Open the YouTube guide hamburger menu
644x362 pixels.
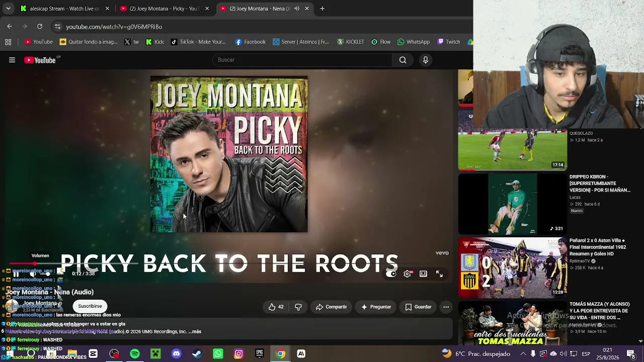12,60
